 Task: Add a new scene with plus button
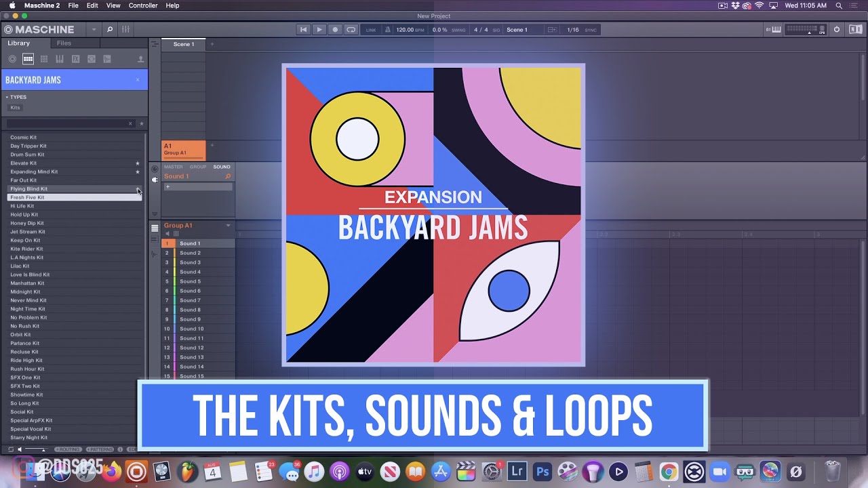[x=212, y=44]
